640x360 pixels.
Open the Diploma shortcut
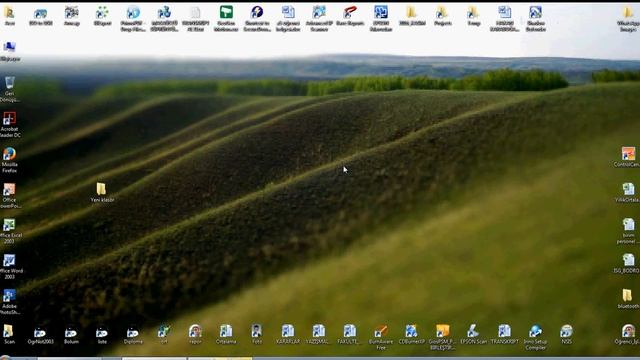pyautogui.click(x=133, y=335)
